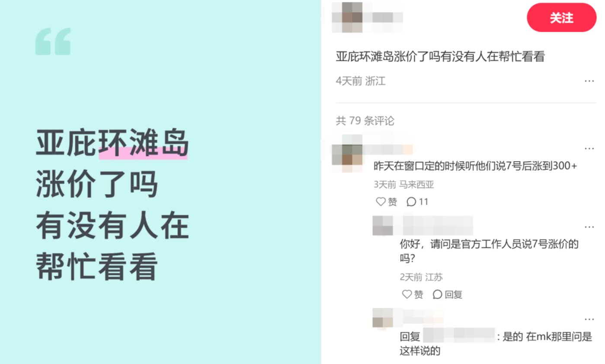Open avatar of the 江苏 replier
The image size is (605, 364).
[x=383, y=226]
